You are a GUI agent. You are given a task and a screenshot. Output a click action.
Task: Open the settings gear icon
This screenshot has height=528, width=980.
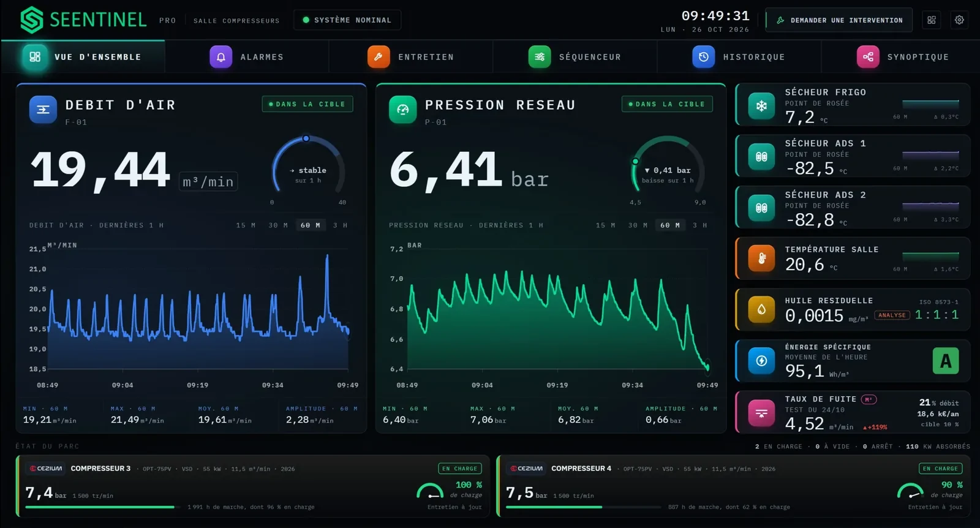(959, 20)
